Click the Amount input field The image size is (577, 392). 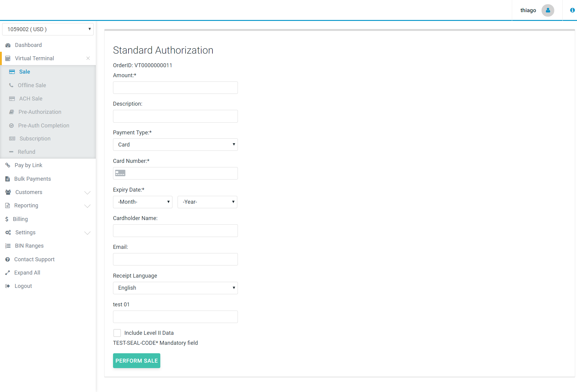(175, 88)
